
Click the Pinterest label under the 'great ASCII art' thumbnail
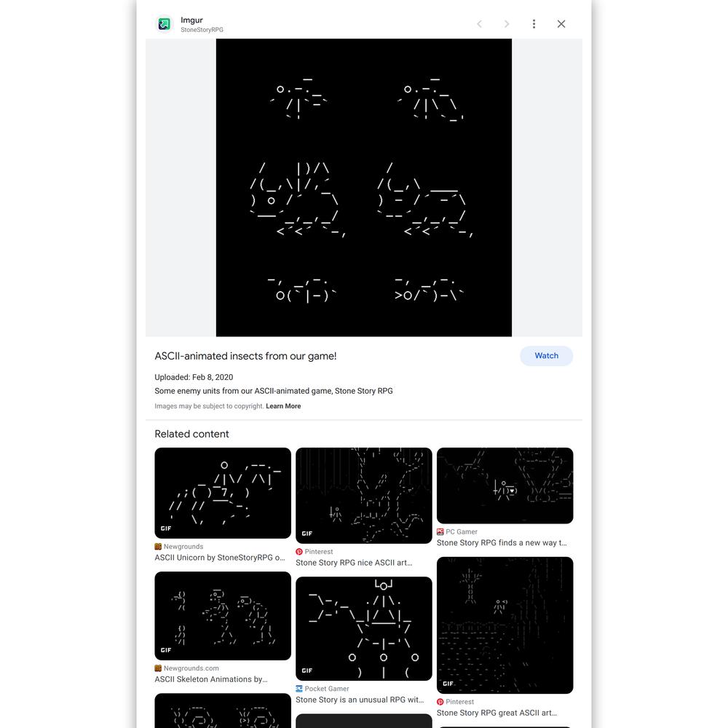coord(460,702)
